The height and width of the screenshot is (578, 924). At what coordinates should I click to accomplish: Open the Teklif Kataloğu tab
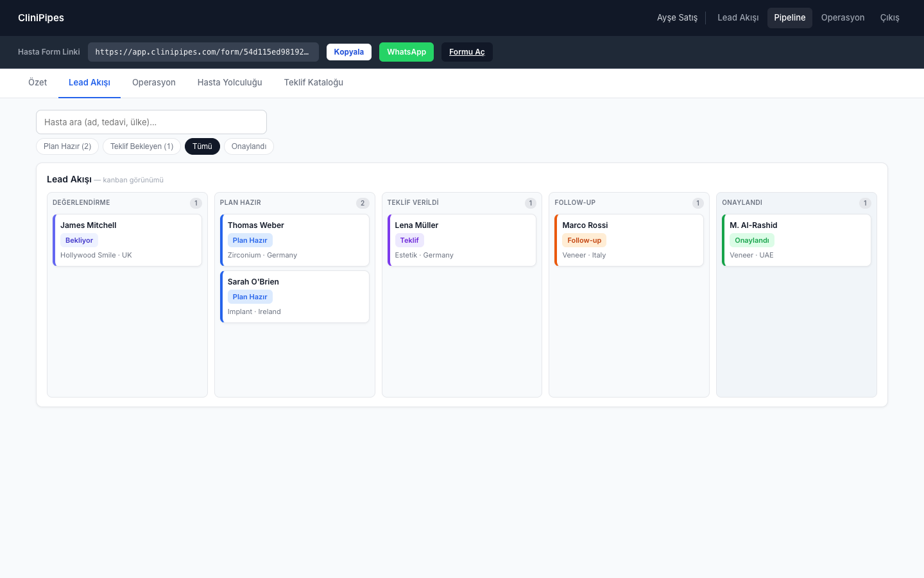coord(314,83)
